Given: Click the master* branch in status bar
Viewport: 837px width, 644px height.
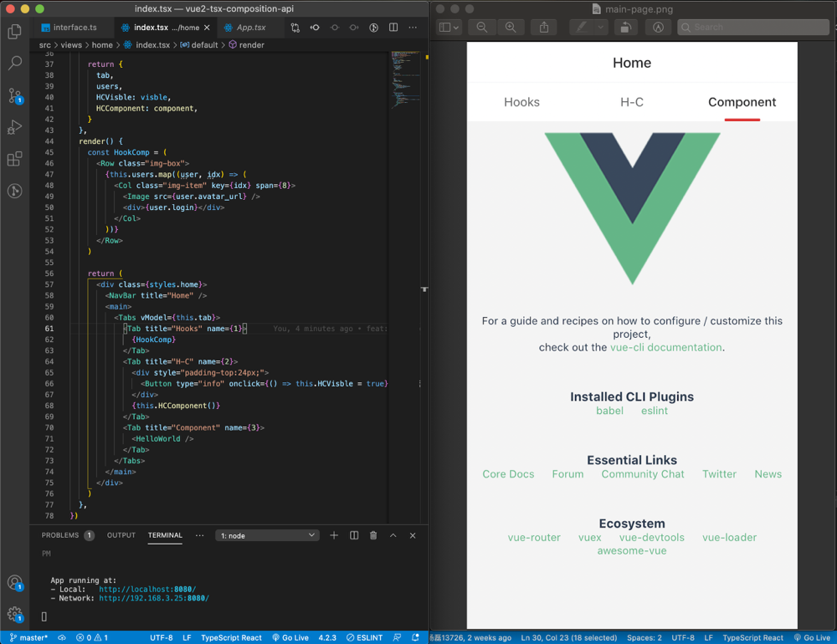Looking at the screenshot, I should coord(28,637).
